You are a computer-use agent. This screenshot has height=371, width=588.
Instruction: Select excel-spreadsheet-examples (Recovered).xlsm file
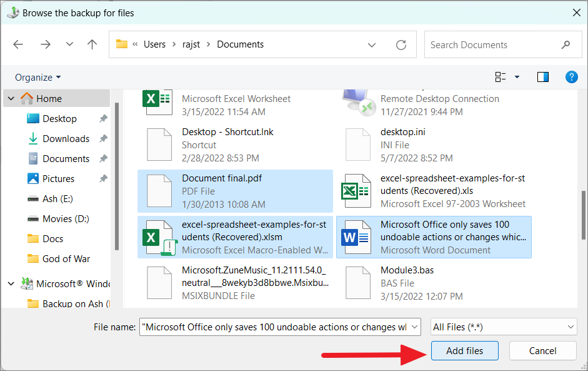235,237
